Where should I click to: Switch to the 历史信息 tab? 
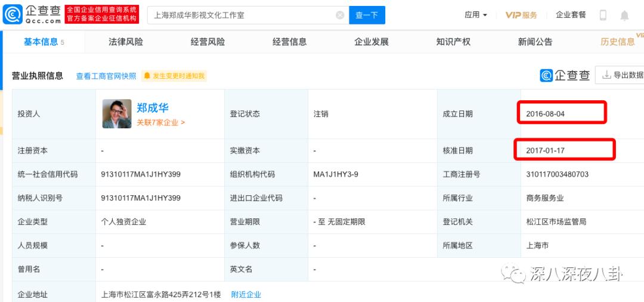[x=617, y=42]
